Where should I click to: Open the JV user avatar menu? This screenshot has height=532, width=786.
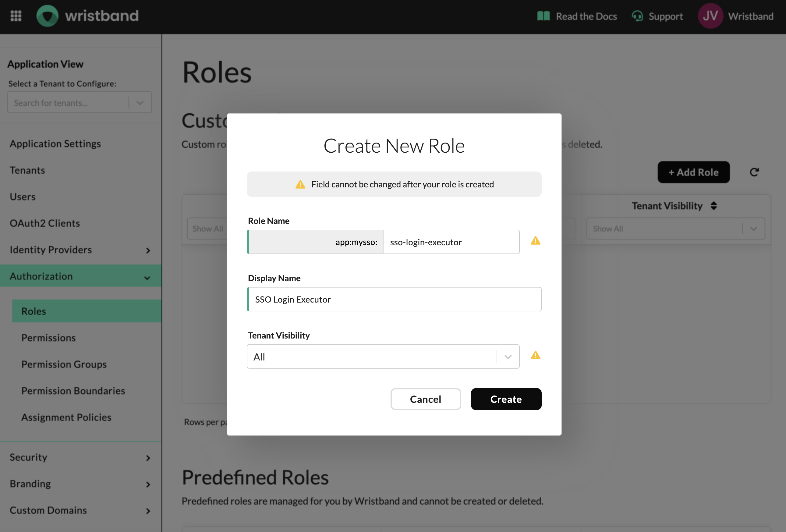point(710,16)
